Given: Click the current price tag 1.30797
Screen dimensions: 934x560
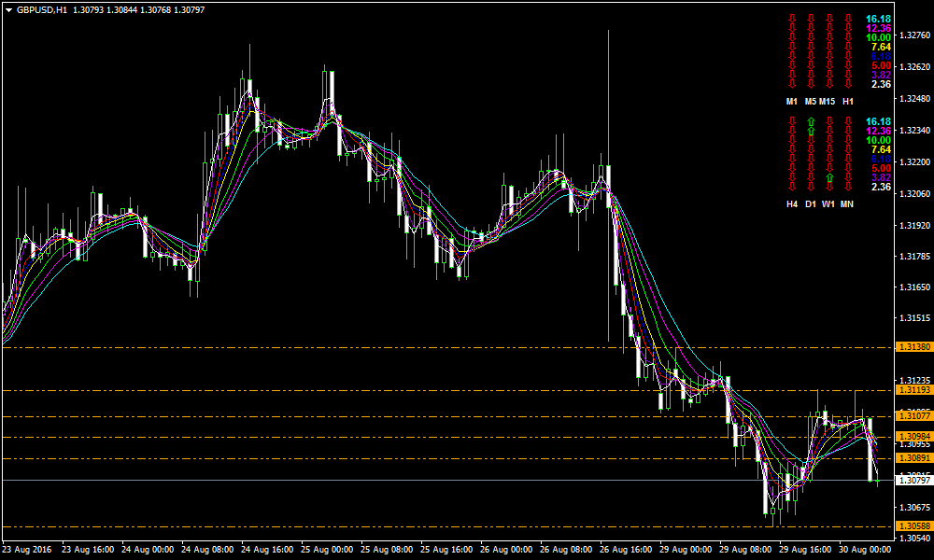Looking at the screenshot, I should (913, 481).
